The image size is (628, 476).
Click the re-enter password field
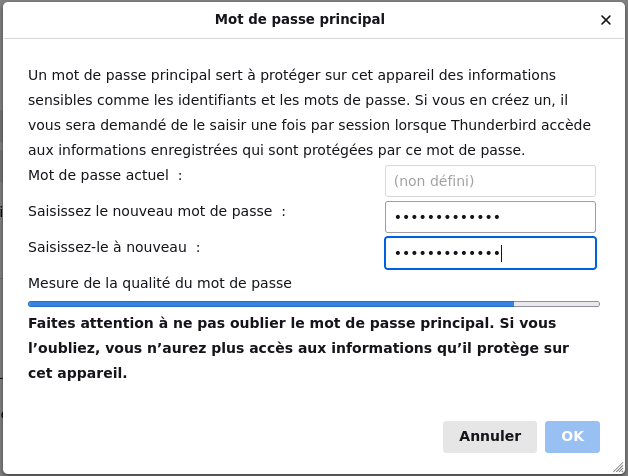click(490, 253)
